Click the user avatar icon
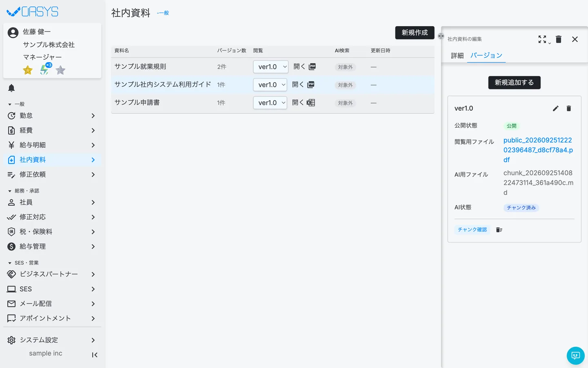Screen dimensions: 588x368 tap(13, 33)
